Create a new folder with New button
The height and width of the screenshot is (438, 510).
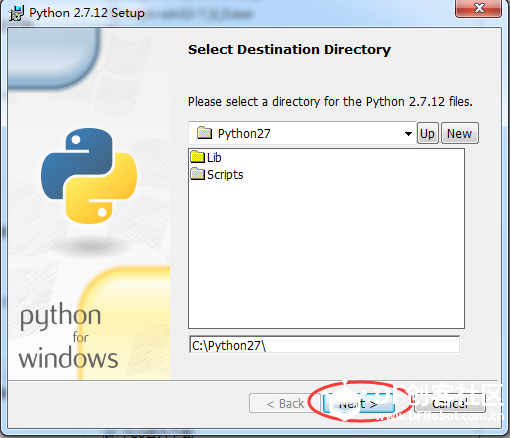tap(460, 133)
